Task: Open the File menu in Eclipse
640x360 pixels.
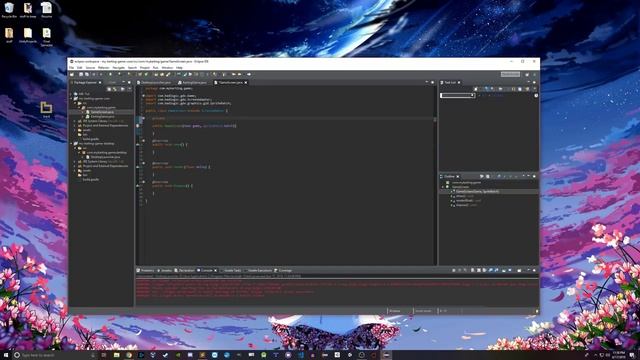Action: coord(71,68)
